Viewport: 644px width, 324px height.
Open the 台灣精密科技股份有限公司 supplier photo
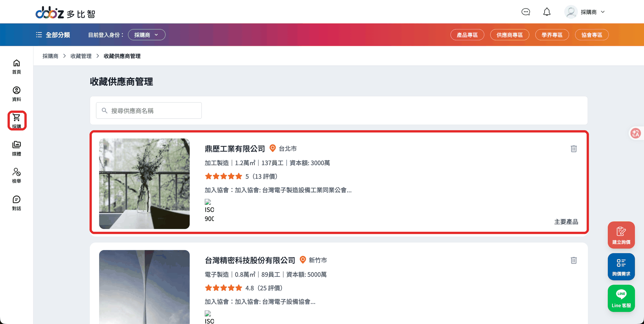pos(144,287)
